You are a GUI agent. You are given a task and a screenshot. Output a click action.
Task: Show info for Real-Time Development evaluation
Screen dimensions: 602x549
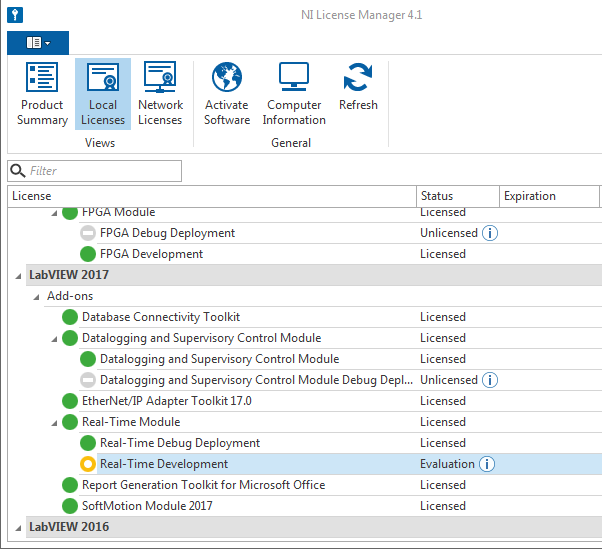487,464
